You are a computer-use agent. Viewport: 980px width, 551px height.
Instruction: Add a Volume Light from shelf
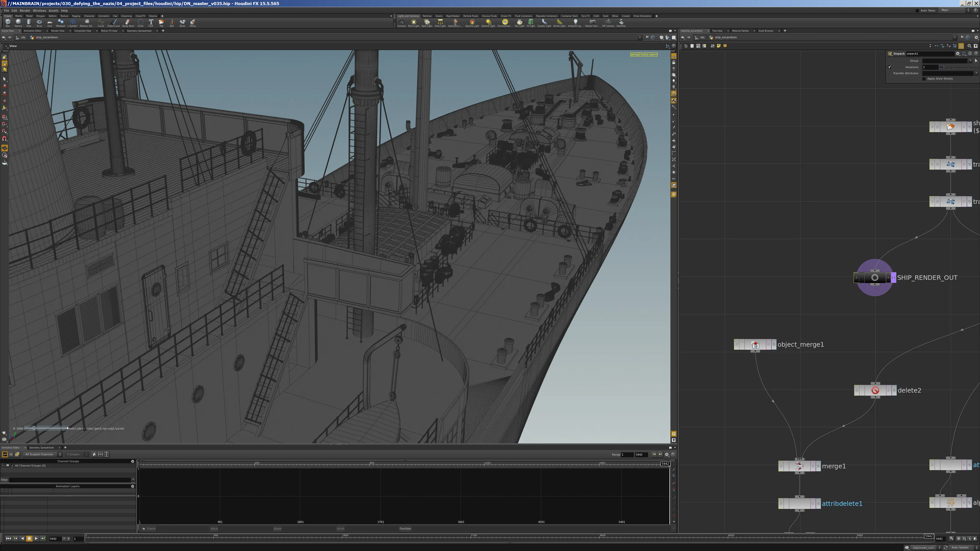472,23
